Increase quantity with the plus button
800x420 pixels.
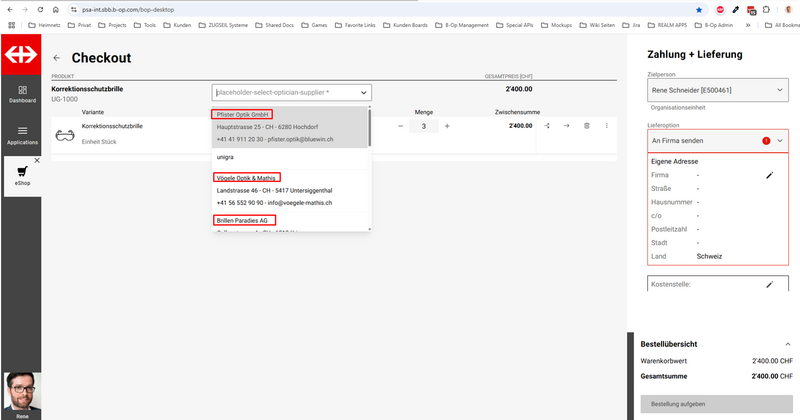pos(447,126)
